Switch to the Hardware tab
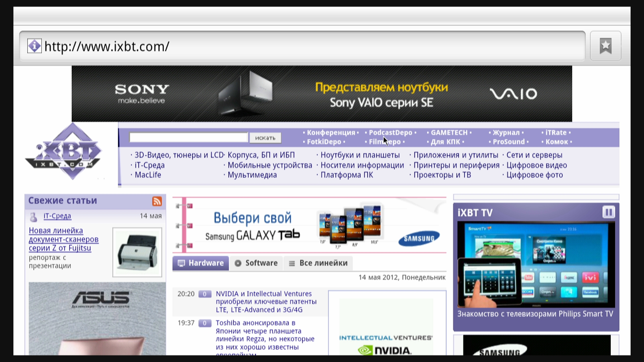644x362 pixels. point(201,263)
